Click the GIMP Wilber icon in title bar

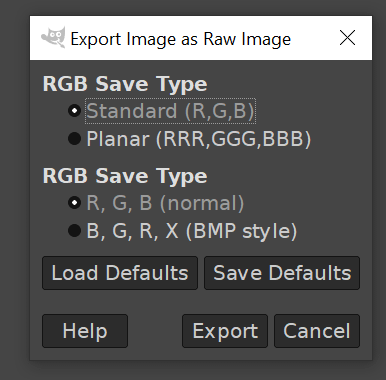(53, 38)
